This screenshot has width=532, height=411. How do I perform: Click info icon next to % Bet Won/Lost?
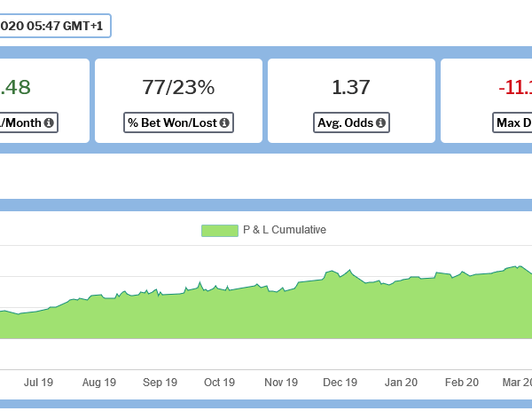(x=224, y=123)
